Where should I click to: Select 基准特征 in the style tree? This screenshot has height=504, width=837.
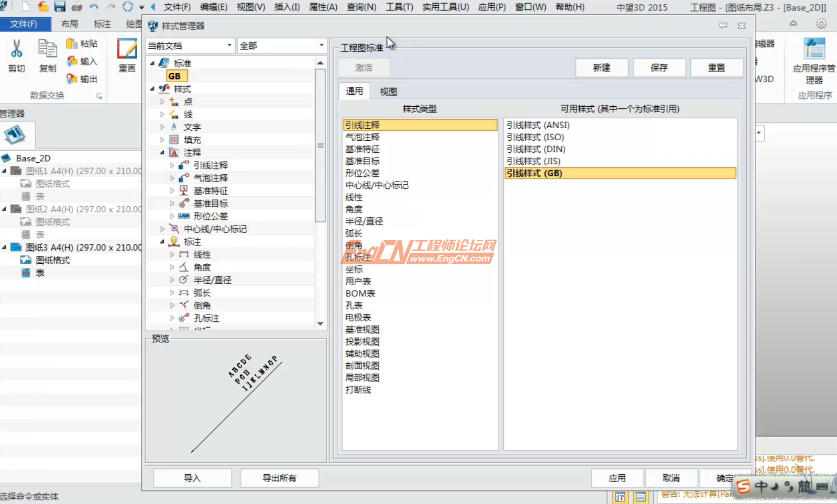211,191
